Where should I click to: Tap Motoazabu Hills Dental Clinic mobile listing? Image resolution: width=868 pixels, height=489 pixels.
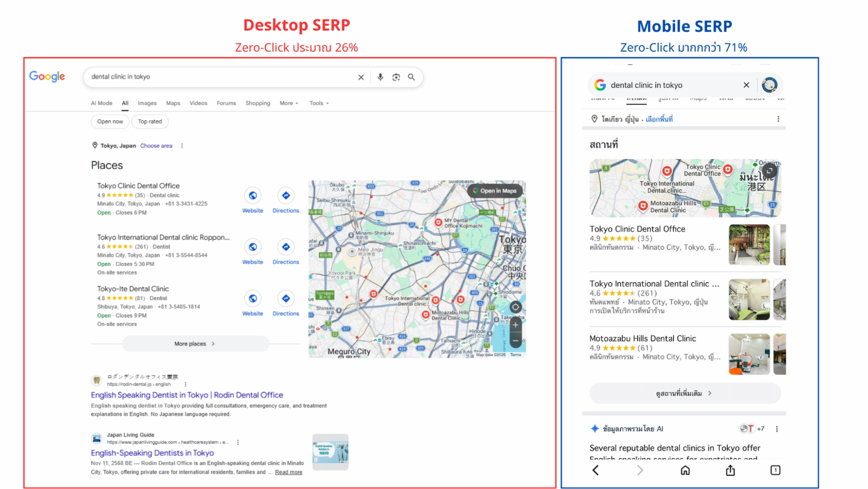click(686, 355)
